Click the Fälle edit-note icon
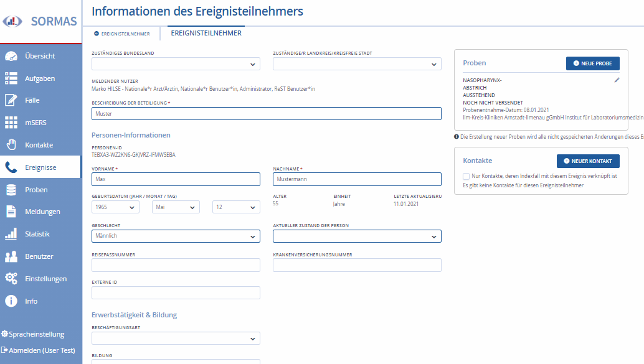 pos(11,100)
